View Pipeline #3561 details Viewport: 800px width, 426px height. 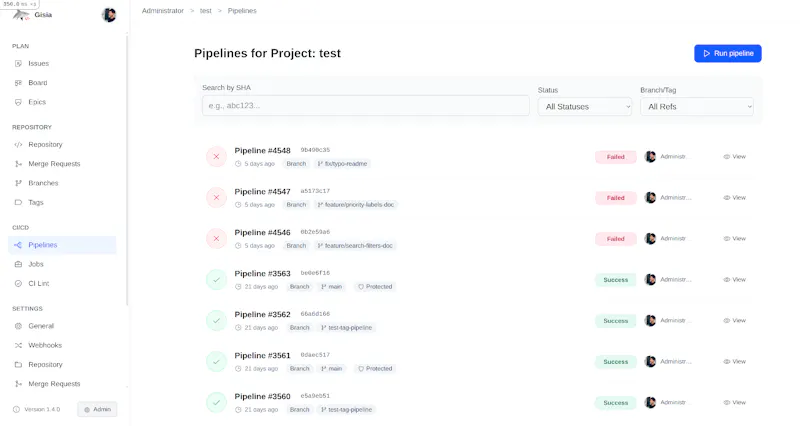click(x=735, y=361)
